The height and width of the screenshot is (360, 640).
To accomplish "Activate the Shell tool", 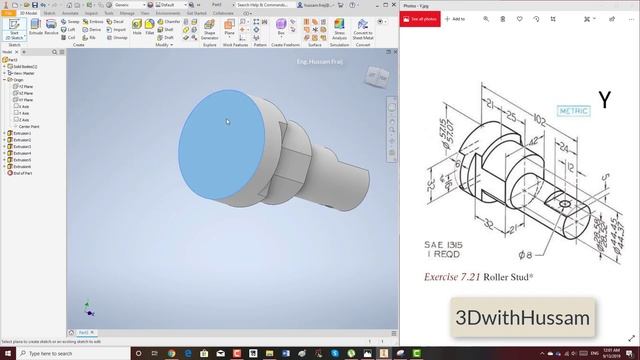I will (165, 29).
